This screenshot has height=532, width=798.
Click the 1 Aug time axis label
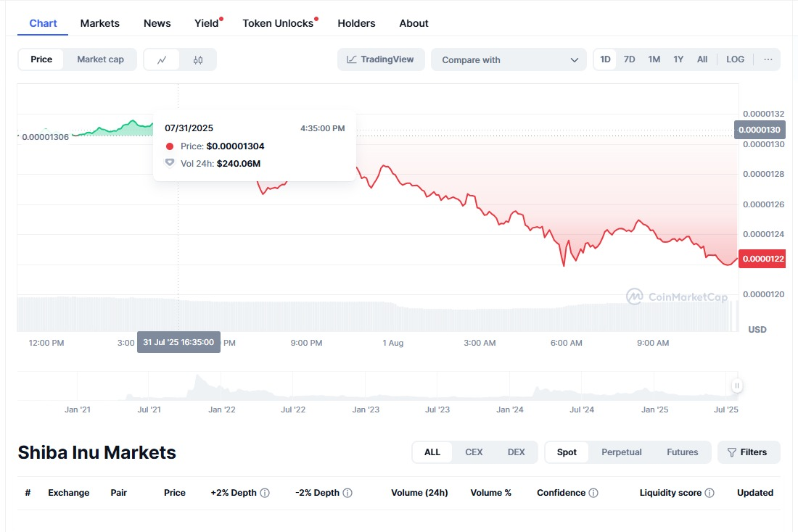point(393,343)
